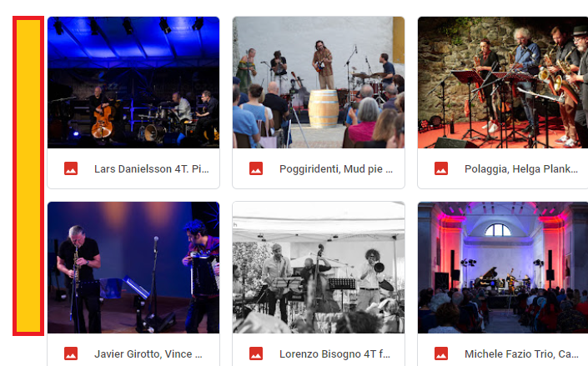Select the Polaggia, Helga Plank... filename
Screen dimensions: 588x366
coord(521,169)
